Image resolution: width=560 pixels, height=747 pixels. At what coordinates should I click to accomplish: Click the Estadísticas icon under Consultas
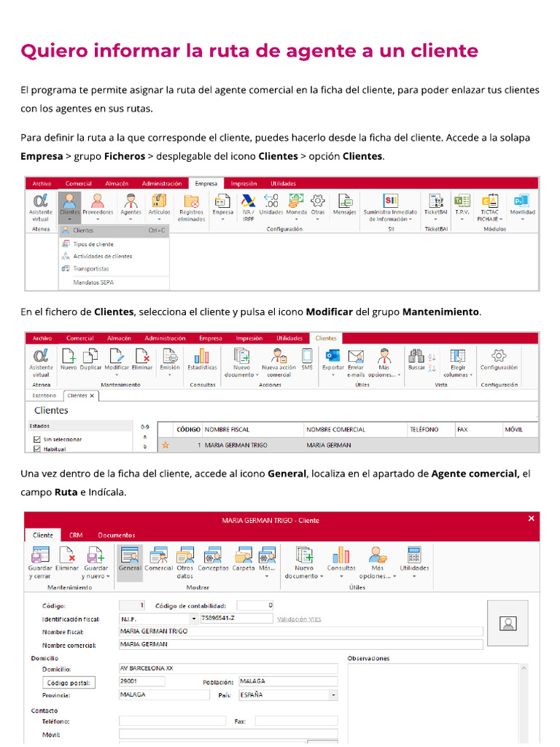click(x=202, y=359)
